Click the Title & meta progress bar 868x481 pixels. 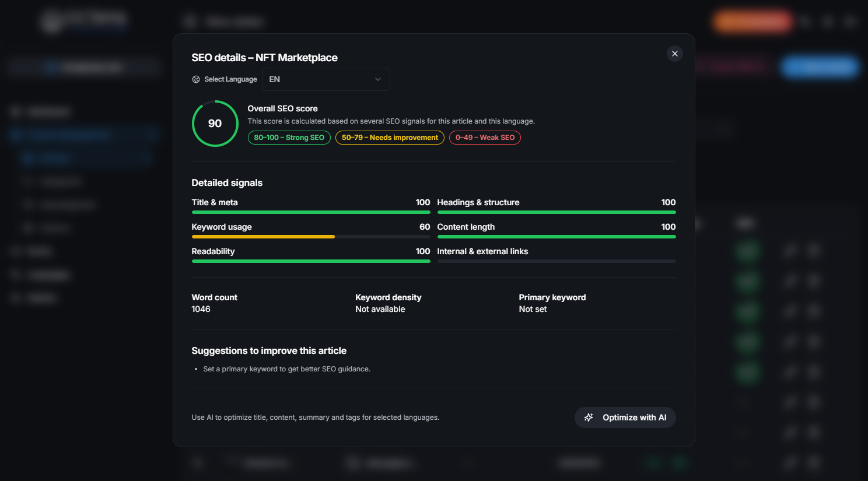point(310,212)
